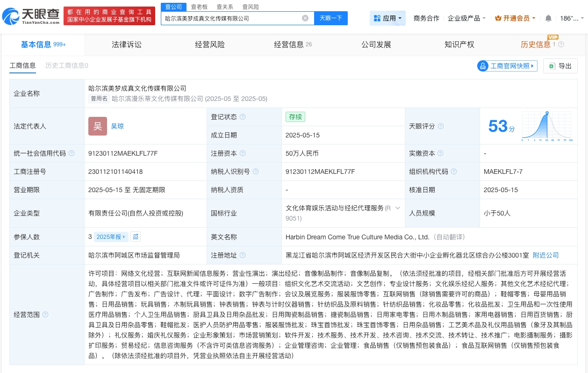The width and height of the screenshot is (588, 373).
Task: Switch to the 法律诉讼 tab
Action: click(x=126, y=44)
